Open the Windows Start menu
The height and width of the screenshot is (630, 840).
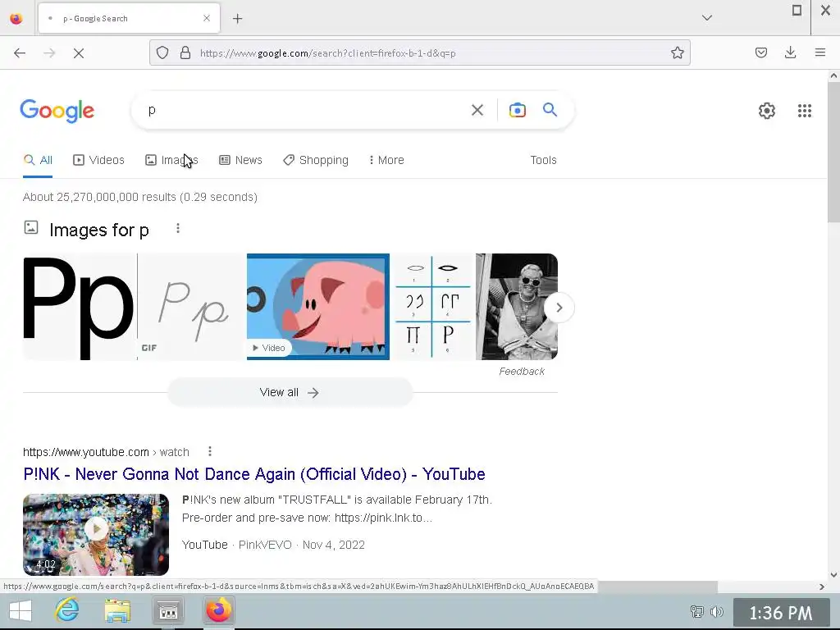click(21, 610)
